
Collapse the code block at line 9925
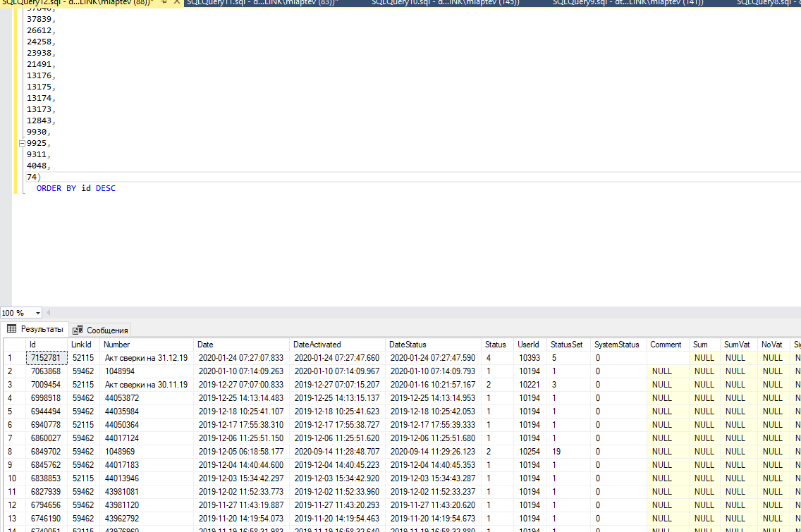[22, 144]
